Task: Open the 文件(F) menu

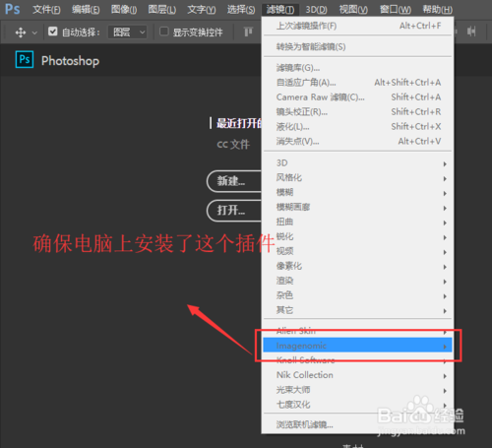Action: (x=46, y=10)
